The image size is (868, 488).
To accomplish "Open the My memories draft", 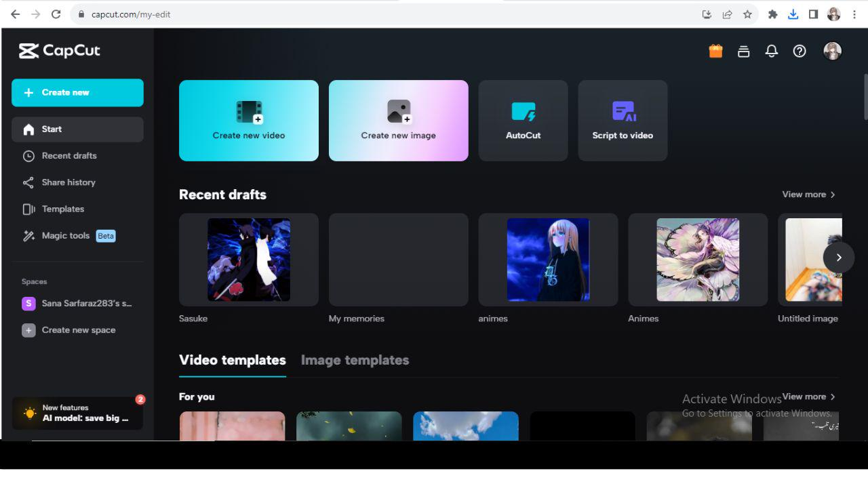I will point(399,260).
